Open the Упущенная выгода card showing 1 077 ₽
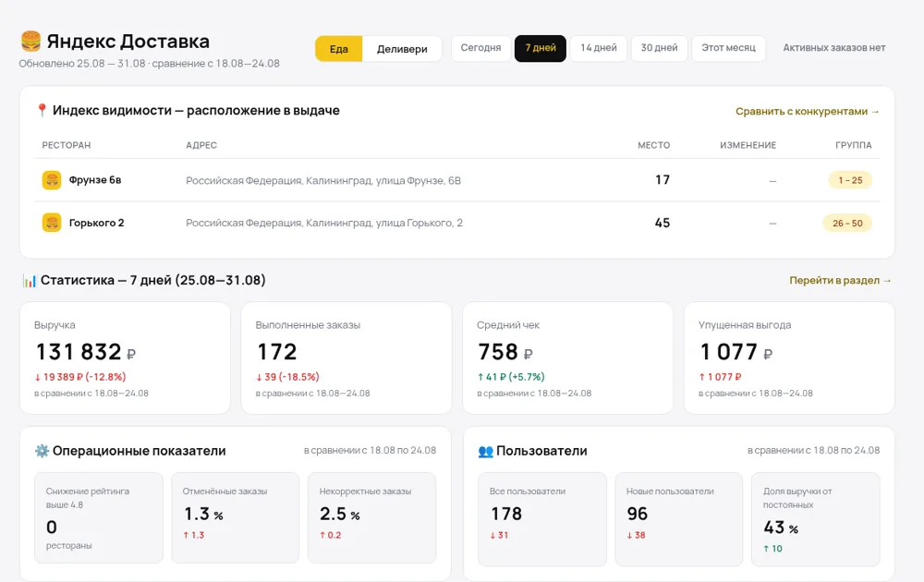 (x=790, y=358)
